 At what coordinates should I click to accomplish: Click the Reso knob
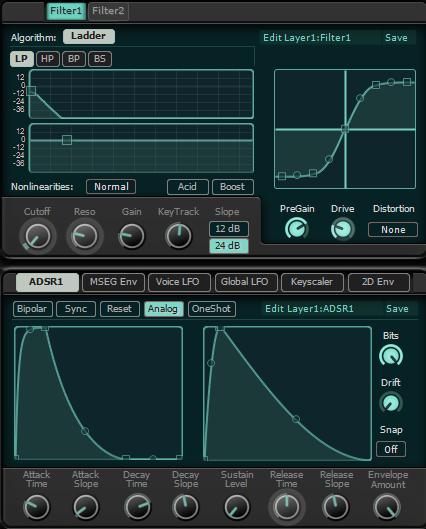tap(85, 236)
